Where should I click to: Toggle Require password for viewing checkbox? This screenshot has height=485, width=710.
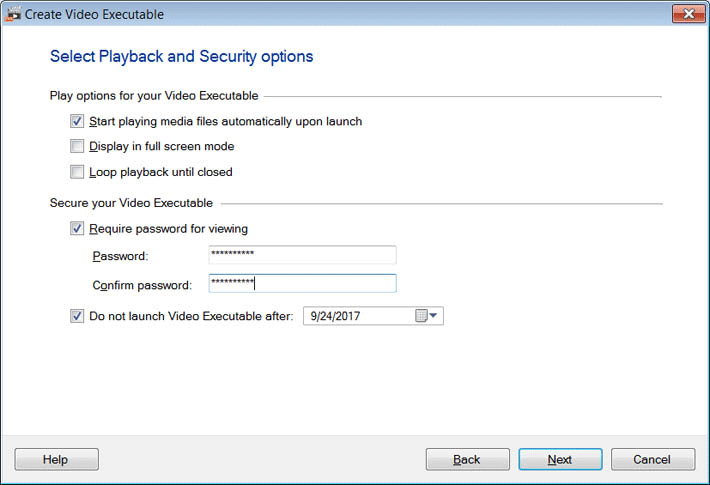[x=78, y=229]
